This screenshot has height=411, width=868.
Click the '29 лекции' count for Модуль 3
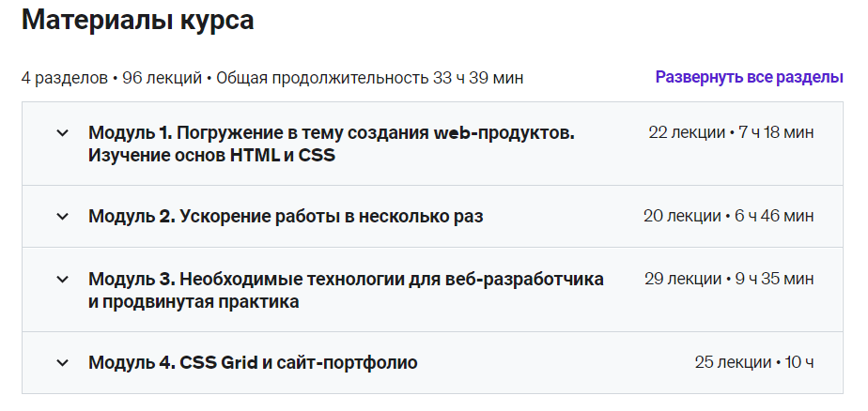coord(683,279)
